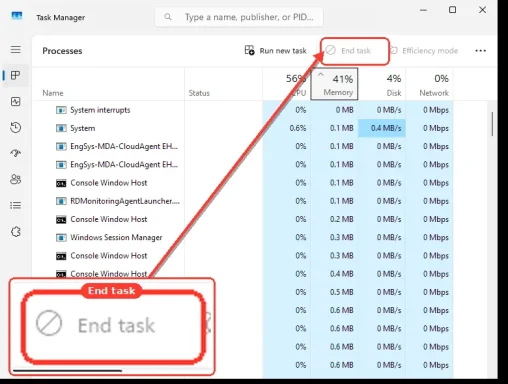508x384 pixels.
Task: Open the hamburger navigation menu
Action: coord(16,50)
